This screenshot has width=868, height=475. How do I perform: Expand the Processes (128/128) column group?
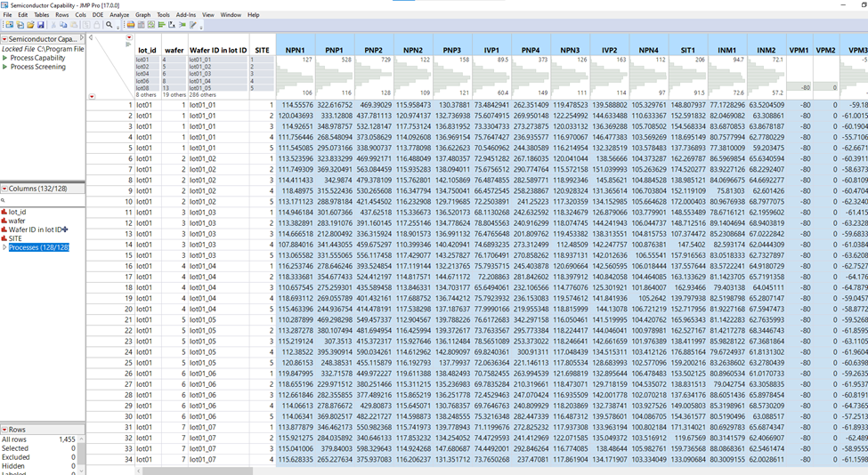pos(5,247)
